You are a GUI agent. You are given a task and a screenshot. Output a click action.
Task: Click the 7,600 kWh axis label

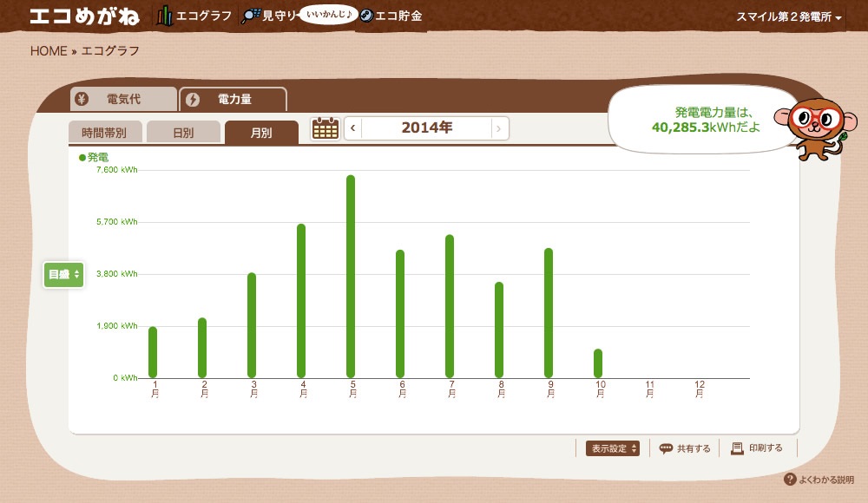click(x=117, y=170)
